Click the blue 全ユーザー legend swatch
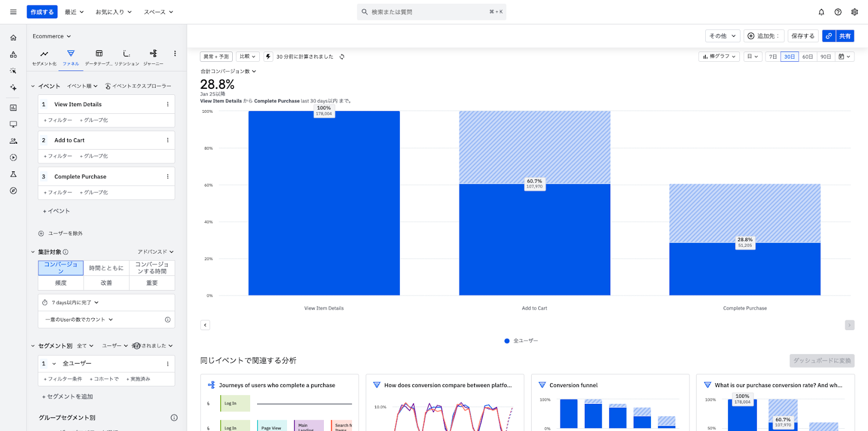 507,341
